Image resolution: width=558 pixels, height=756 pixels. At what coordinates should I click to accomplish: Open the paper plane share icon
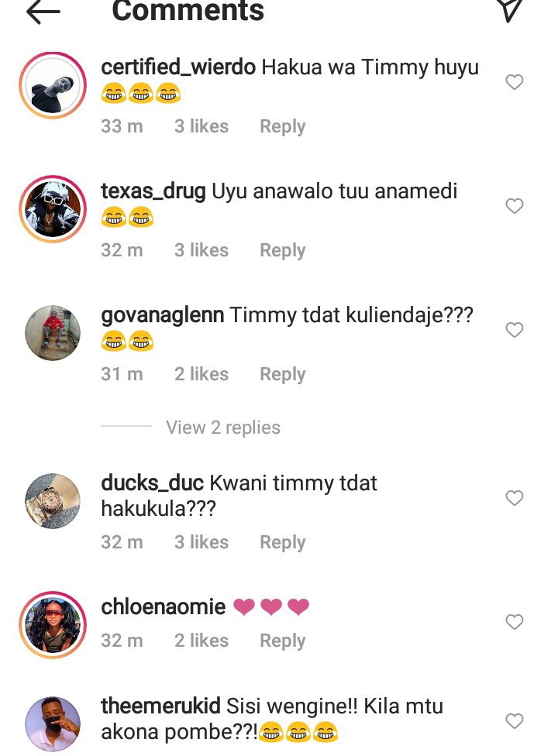tap(510, 9)
